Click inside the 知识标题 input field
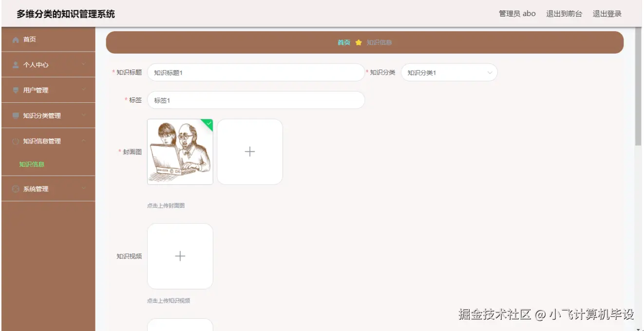This screenshot has width=644, height=331. click(x=256, y=72)
